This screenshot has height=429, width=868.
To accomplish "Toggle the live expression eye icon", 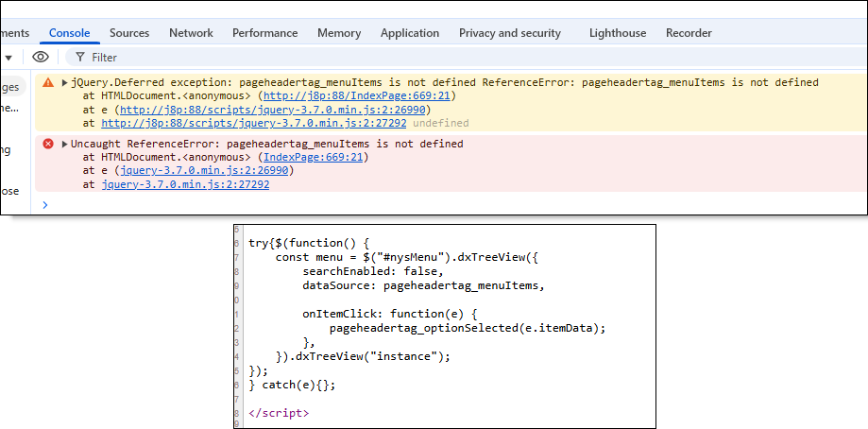I will tap(41, 57).
